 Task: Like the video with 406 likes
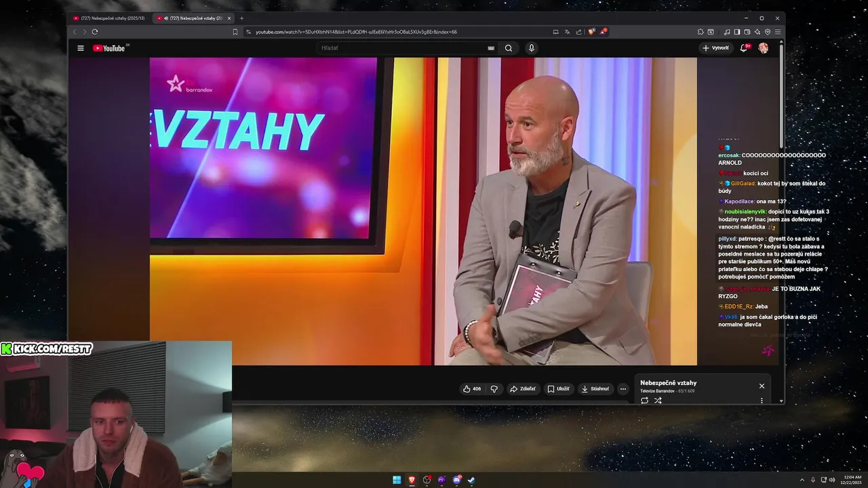pos(472,389)
